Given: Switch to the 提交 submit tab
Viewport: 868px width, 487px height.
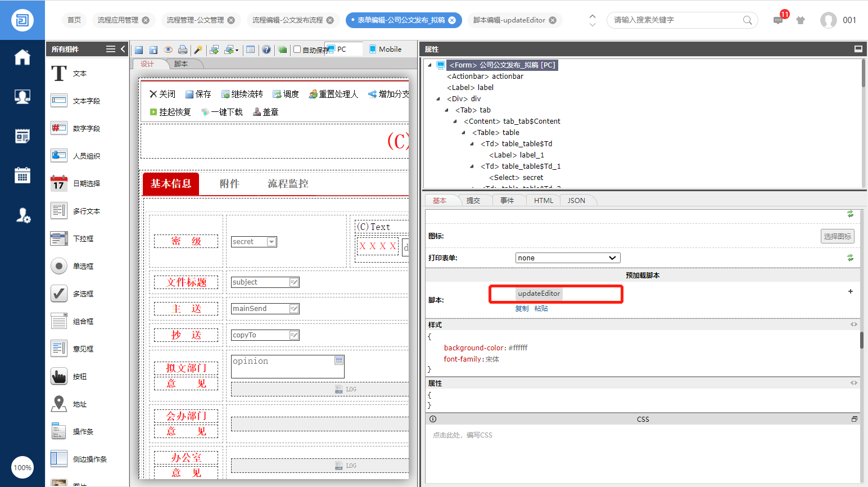Looking at the screenshot, I should pyautogui.click(x=473, y=200).
